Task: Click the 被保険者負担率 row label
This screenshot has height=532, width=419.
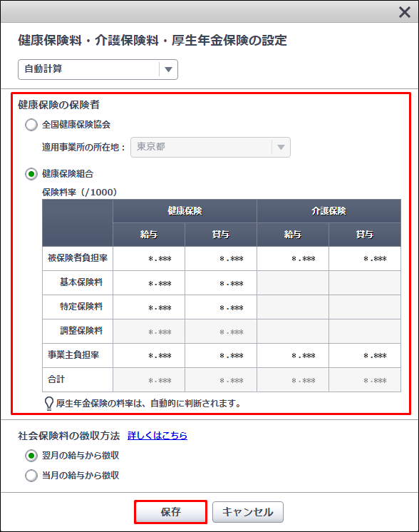Action: click(x=77, y=258)
